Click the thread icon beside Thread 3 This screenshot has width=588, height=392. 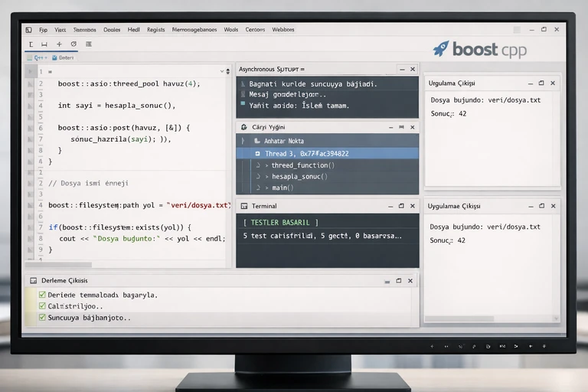point(257,153)
